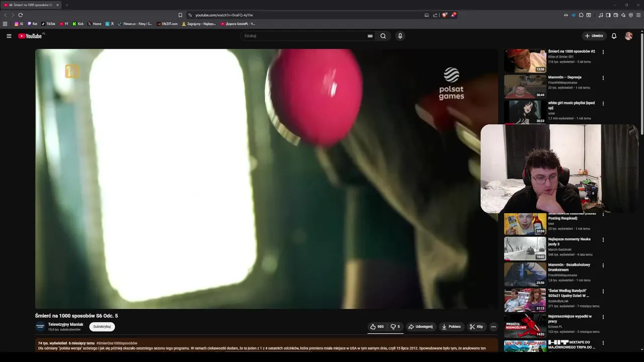Open Brave Rewards triangle icon
This screenshot has width=644, height=362.
click(x=453, y=15)
